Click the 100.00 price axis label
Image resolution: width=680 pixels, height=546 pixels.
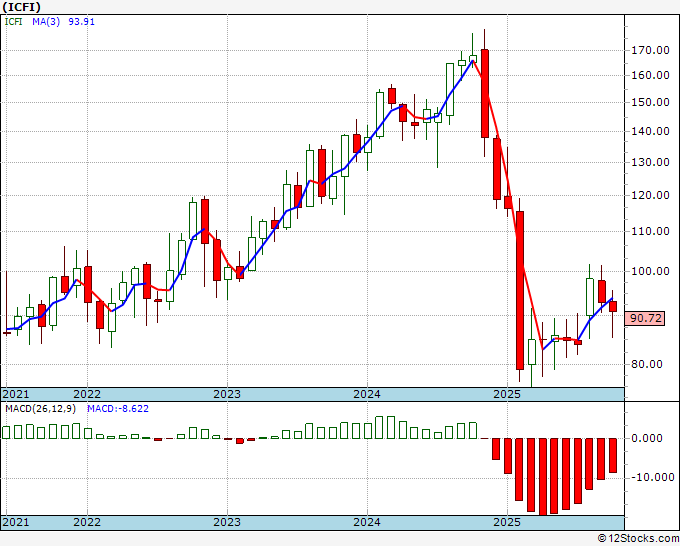650,271
